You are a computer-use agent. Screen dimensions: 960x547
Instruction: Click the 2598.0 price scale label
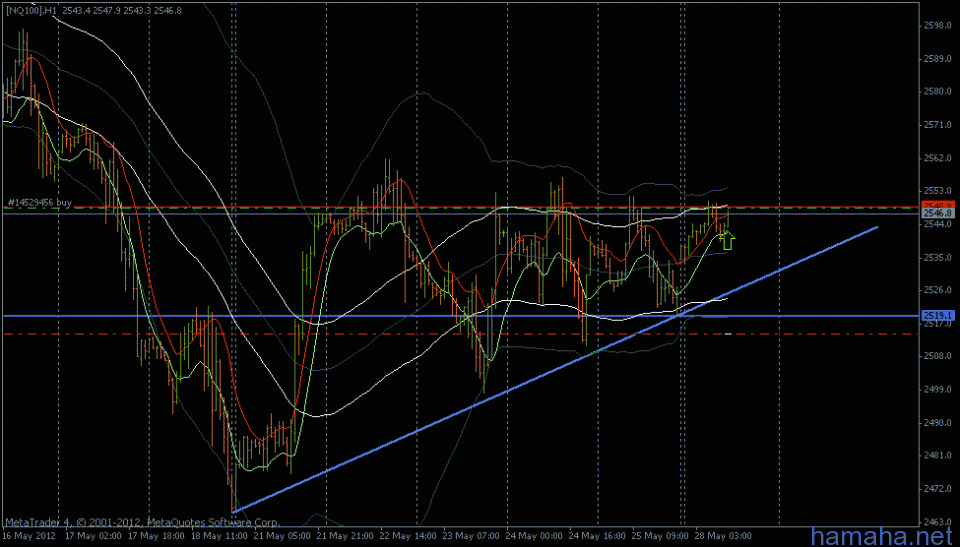[x=939, y=26]
